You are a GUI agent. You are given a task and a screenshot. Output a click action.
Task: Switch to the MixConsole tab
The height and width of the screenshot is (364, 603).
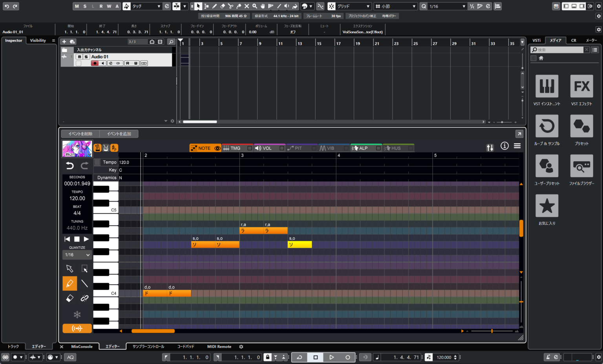coord(82,347)
